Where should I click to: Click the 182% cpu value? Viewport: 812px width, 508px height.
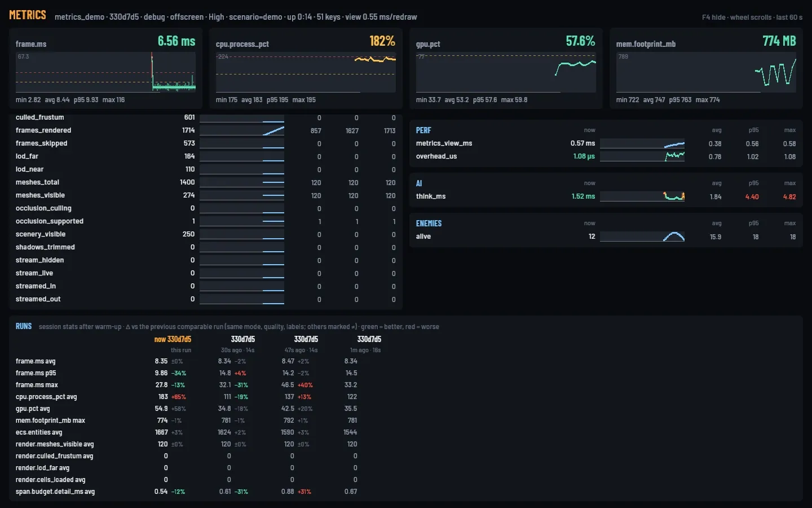pos(382,41)
